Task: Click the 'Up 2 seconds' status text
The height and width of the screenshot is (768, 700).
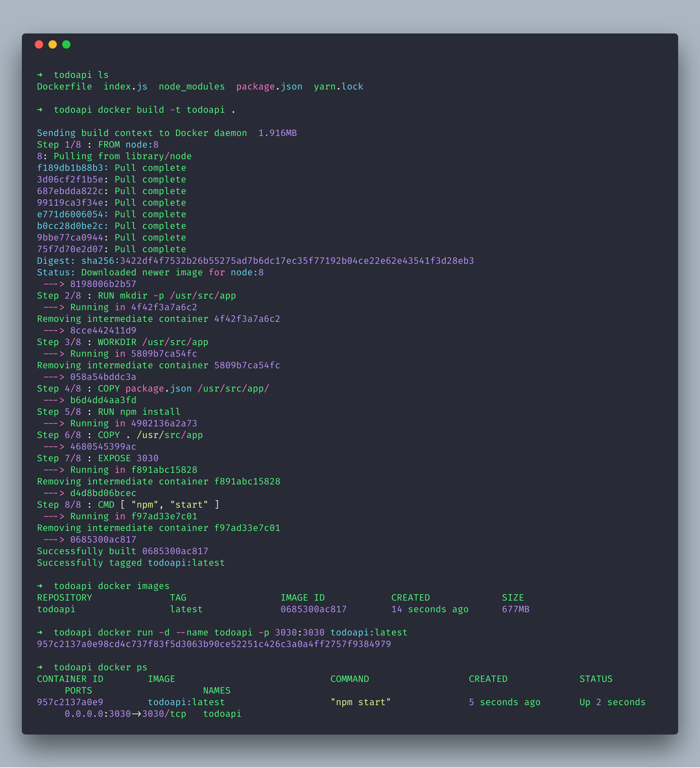Action: click(x=612, y=702)
